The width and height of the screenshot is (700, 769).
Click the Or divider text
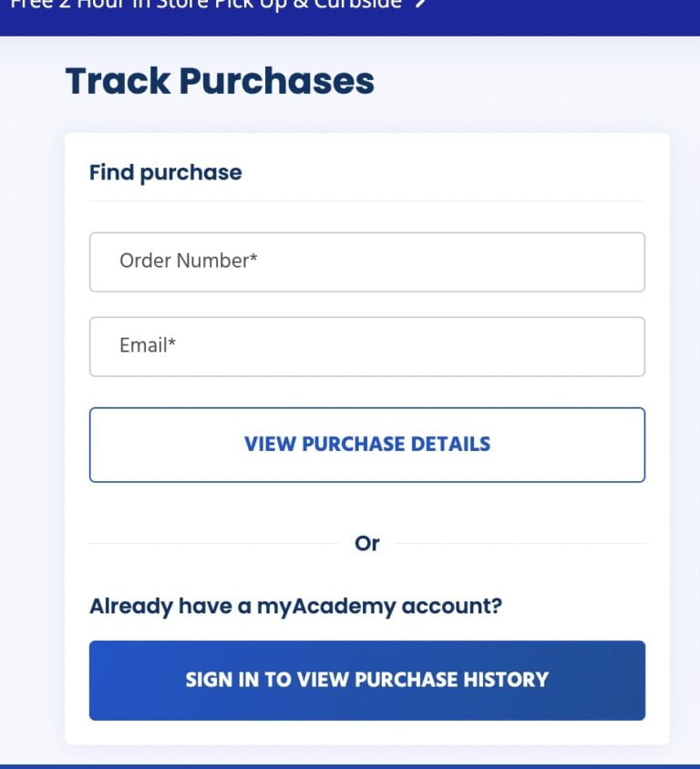coord(368,543)
